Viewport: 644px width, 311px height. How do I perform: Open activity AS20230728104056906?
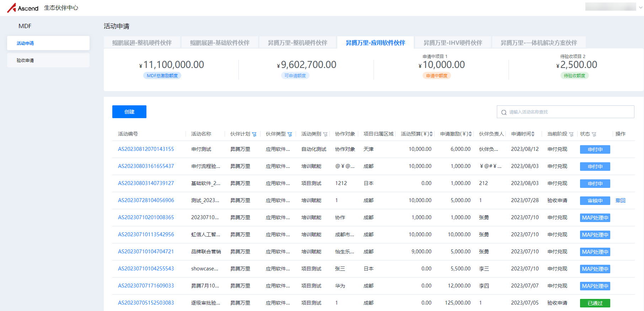146,200
